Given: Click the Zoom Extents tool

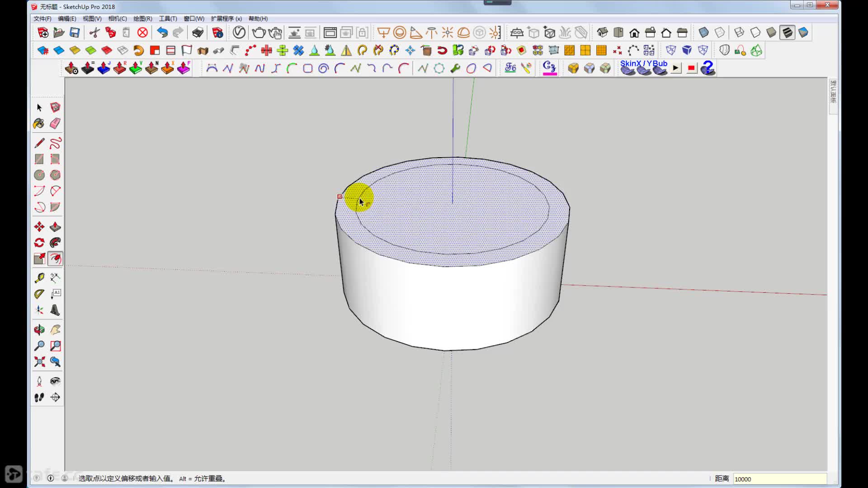Looking at the screenshot, I should (x=39, y=362).
